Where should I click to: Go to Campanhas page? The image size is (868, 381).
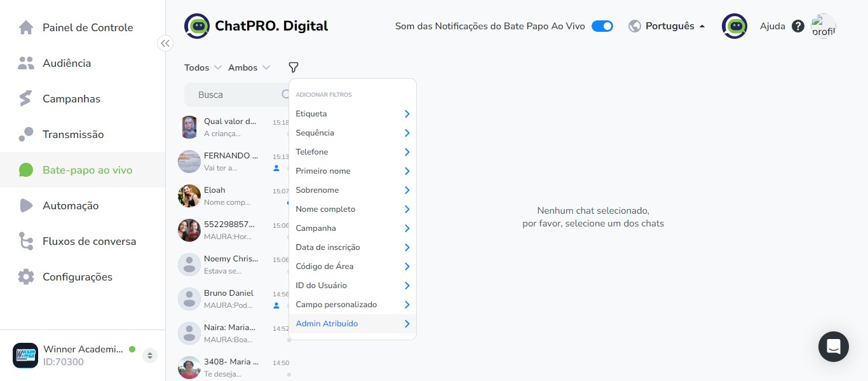[83, 99]
